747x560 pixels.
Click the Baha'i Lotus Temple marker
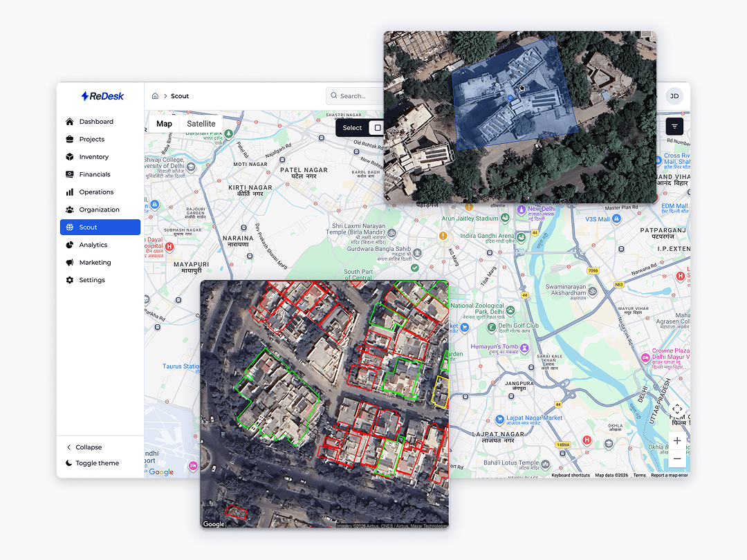[x=546, y=463]
